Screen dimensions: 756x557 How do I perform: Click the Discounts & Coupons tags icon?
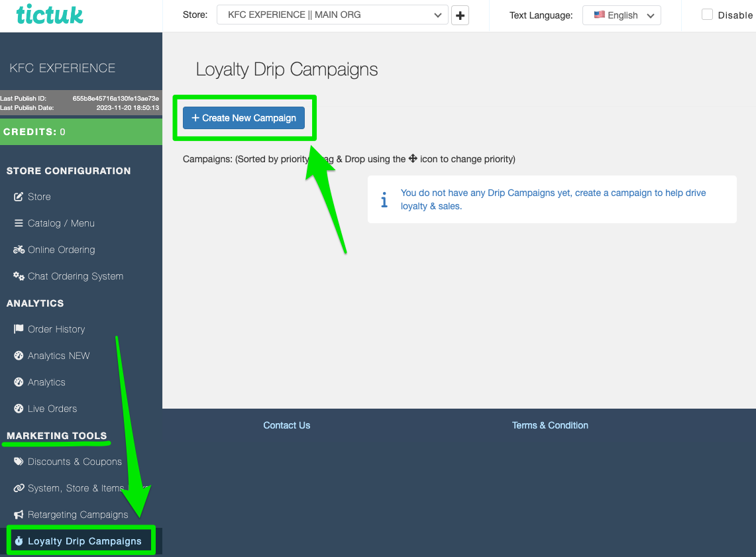coord(19,462)
